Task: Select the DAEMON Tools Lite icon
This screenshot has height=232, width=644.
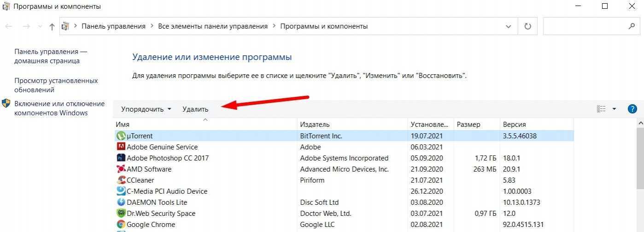Action: [x=121, y=202]
